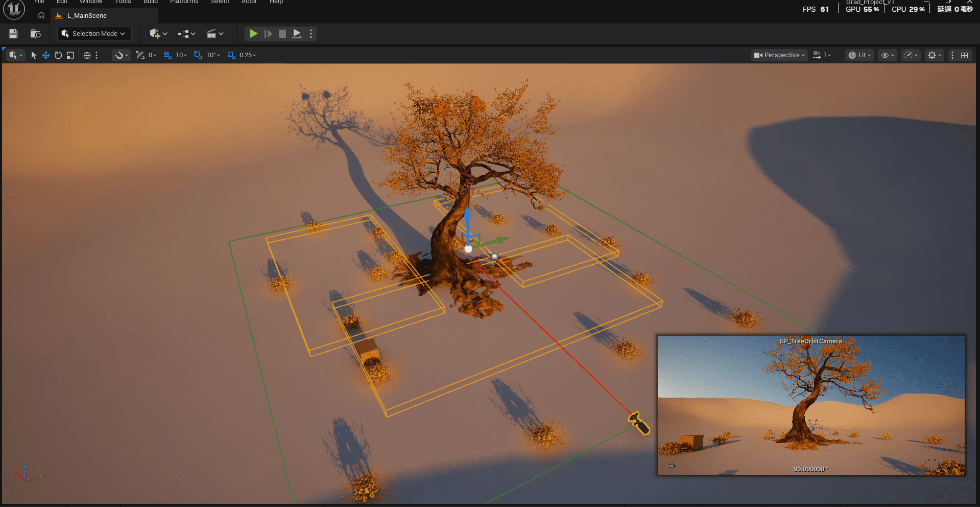The width and height of the screenshot is (980, 507).
Task: Toggle rotation snapping
Action: pos(198,55)
